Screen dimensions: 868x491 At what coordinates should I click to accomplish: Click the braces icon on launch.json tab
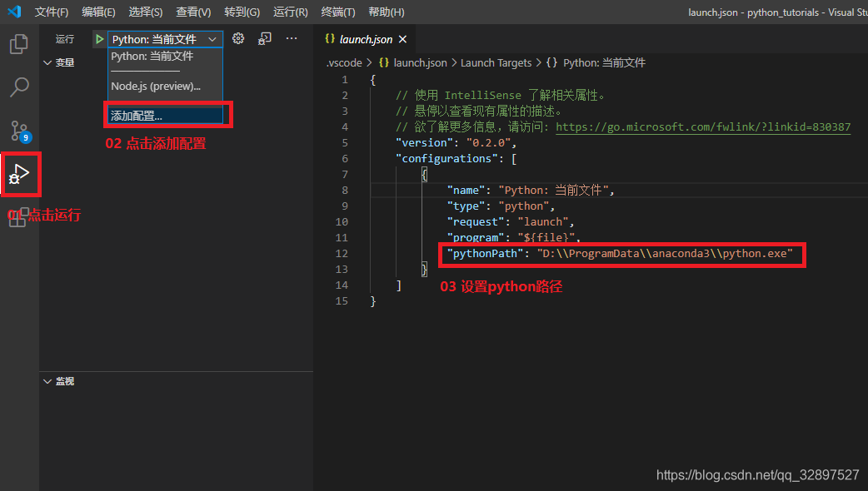[x=330, y=39]
